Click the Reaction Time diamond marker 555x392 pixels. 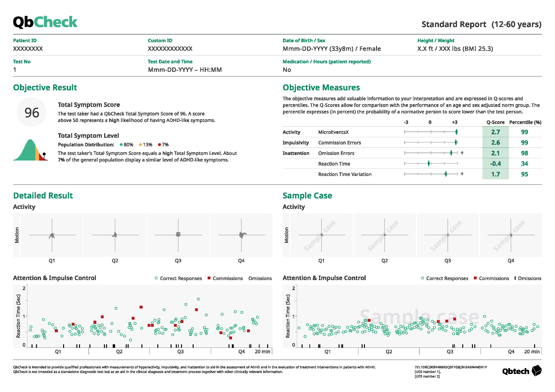coord(429,164)
